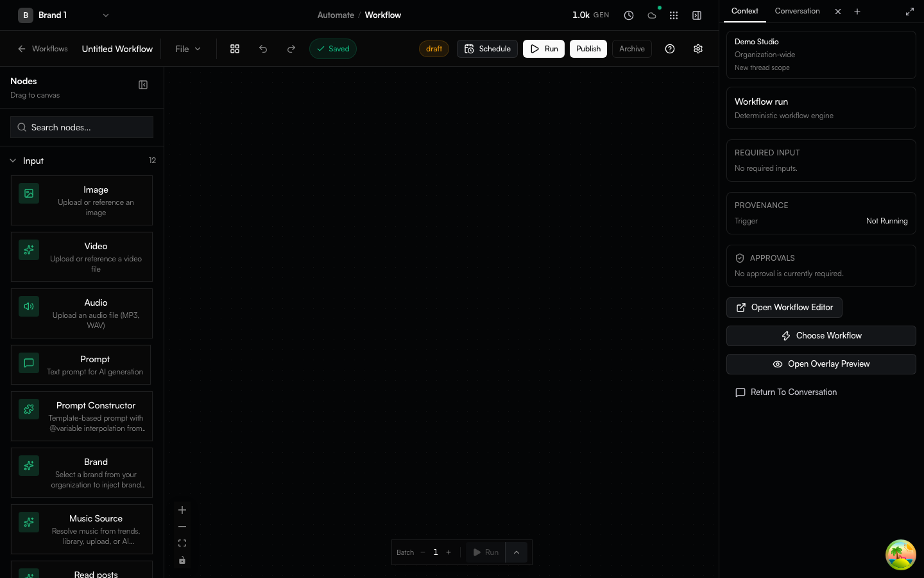Collapse the Nodes panel
The height and width of the screenshot is (578, 924).
(143, 85)
